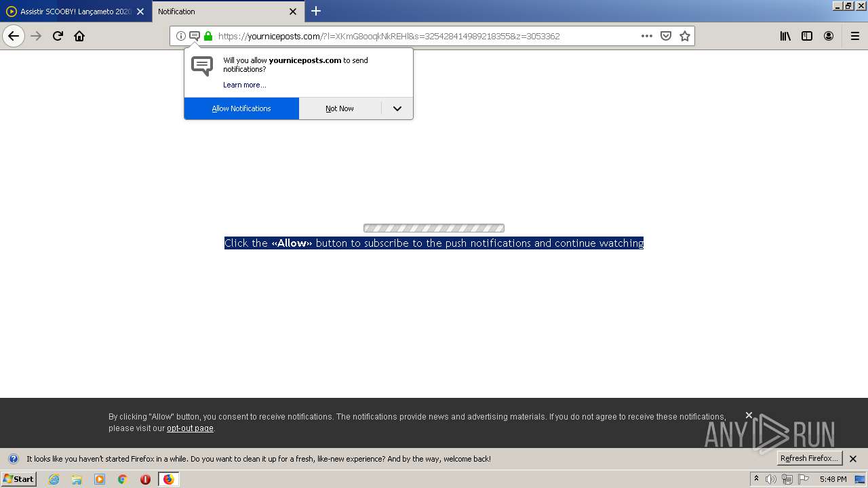Click the loading progress bar

point(434,228)
